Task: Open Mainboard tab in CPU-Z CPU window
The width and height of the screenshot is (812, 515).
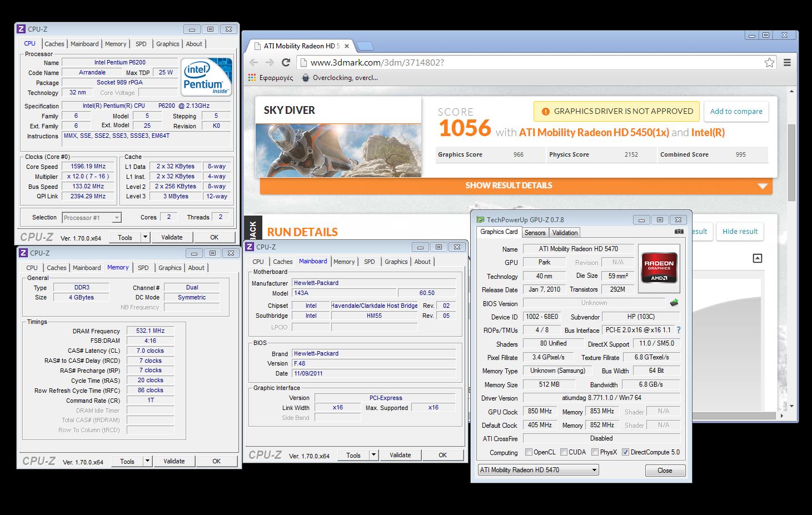Action: coord(84,44)
